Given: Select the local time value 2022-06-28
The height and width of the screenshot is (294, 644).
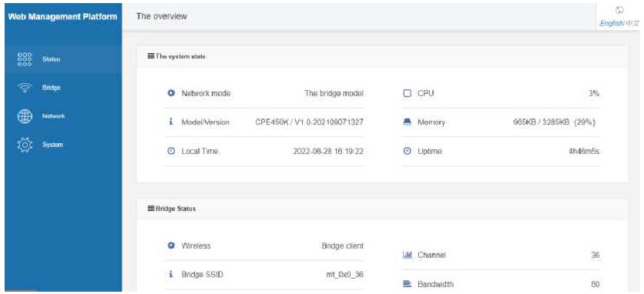Looking at the screenshot, I should (x=328, y=151).
